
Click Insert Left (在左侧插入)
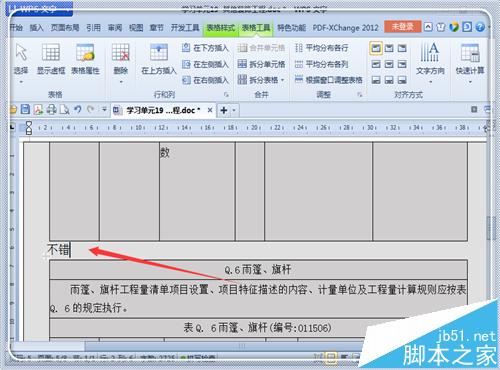(205, 64)
